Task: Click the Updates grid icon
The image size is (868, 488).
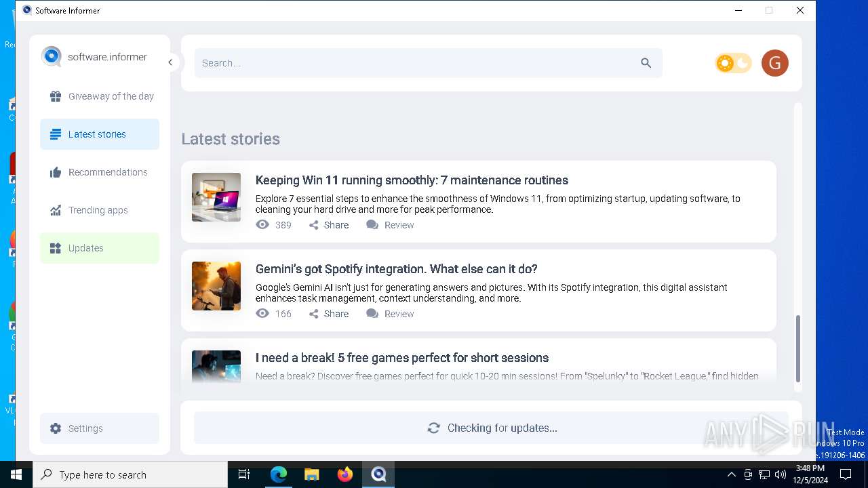Action: tap(56, 248)
